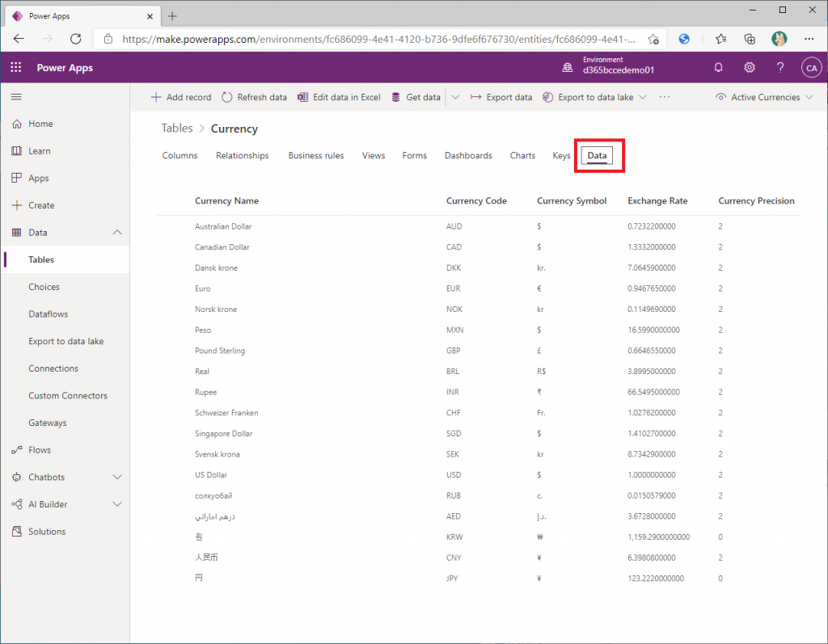Switch to the Columns tab
828x644 pixels.
point(180,156)
